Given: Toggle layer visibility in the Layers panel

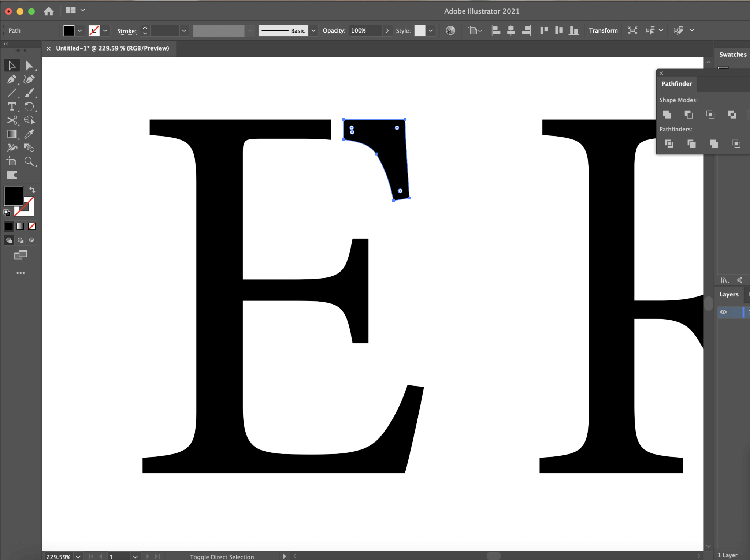Looking at the screenshot, I should pyautogui.click(x=724, y=312).
